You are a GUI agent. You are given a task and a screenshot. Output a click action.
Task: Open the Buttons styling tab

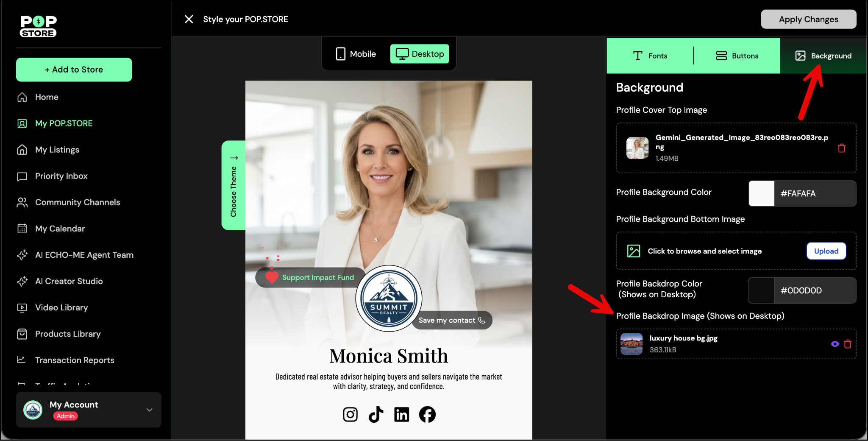click(737, 56)
